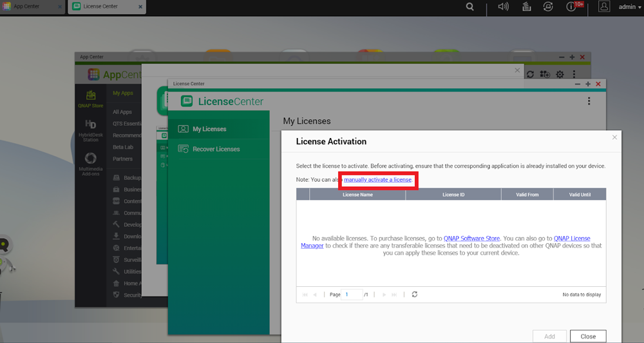Click the page number input field
Image resolution: width=644 pixels, height=343 pixels.
352,295
